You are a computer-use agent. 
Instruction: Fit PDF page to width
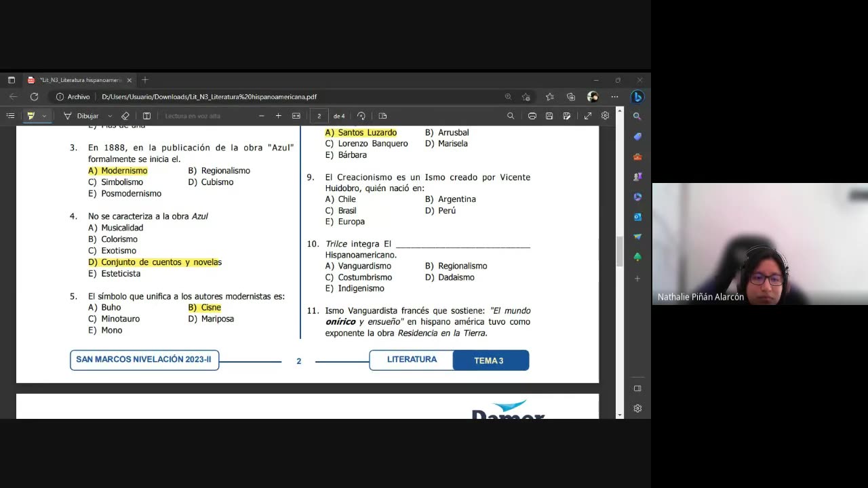pyautogui.click(x=296, y=116)
